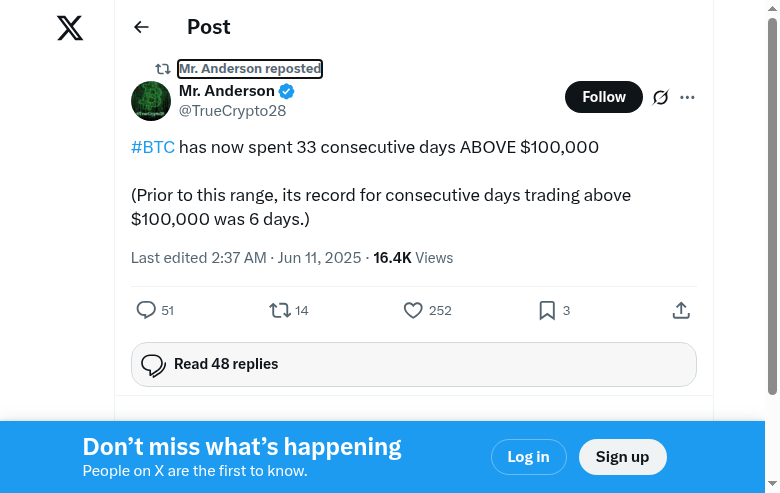The width and height of the screenshot is (780, 493).
Task: Open the three-dot more options menu
Action: (x=687, y=97)
